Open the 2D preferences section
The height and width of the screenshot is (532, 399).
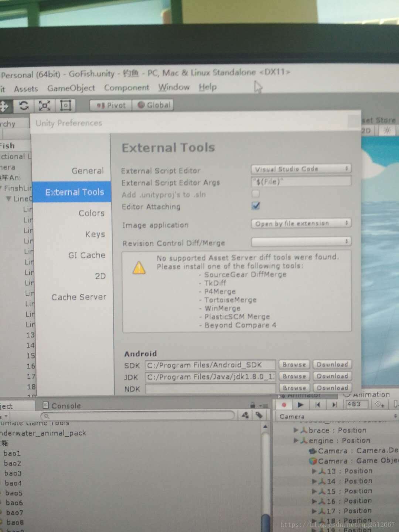[100, 276]
